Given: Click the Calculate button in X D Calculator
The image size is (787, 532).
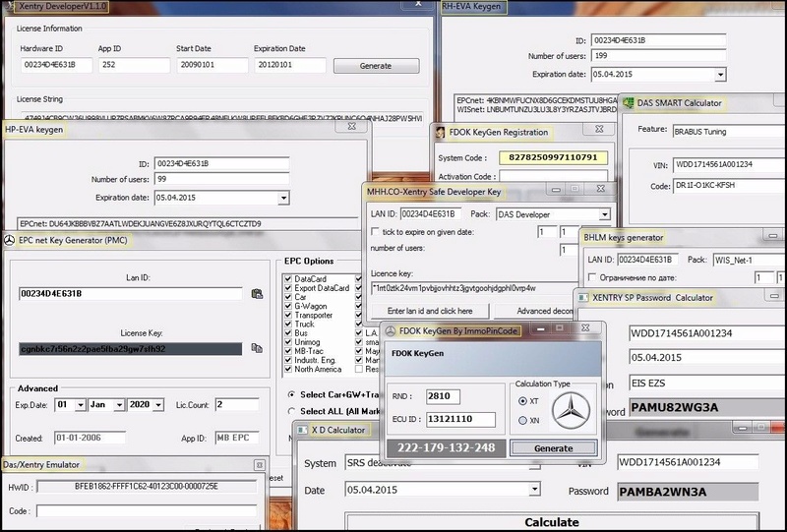Looking at the screenshot, I should point(552,522).
